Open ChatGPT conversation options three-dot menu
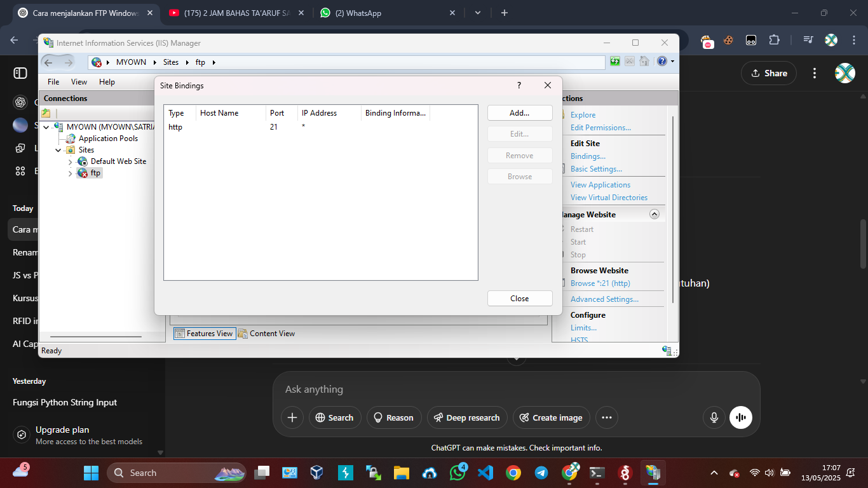Image resolution: width=868 pixels, height=488 pixels. (x=815, y=73)
